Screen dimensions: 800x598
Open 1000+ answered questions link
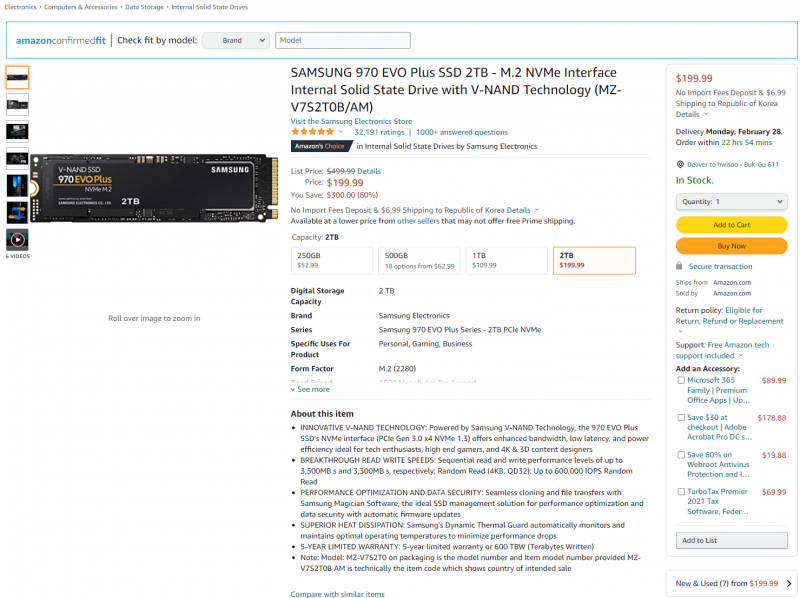[462, 132]
